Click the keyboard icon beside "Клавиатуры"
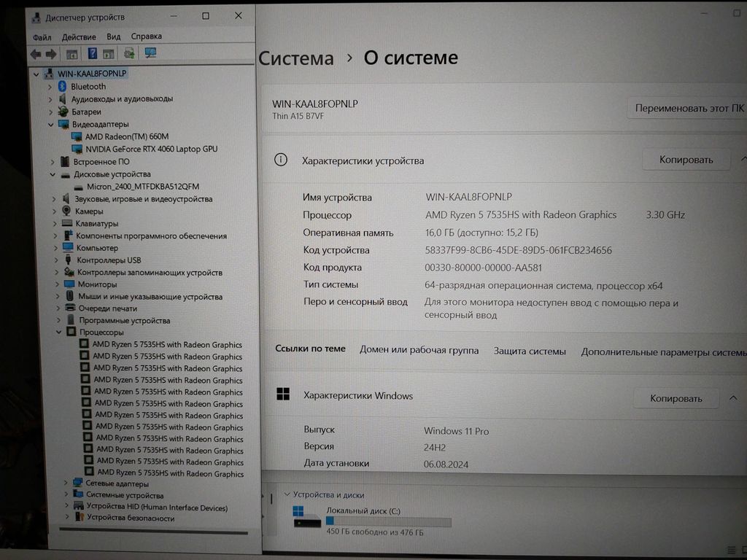The height and width of the screenshot is (560, 747). click(67, 223)
